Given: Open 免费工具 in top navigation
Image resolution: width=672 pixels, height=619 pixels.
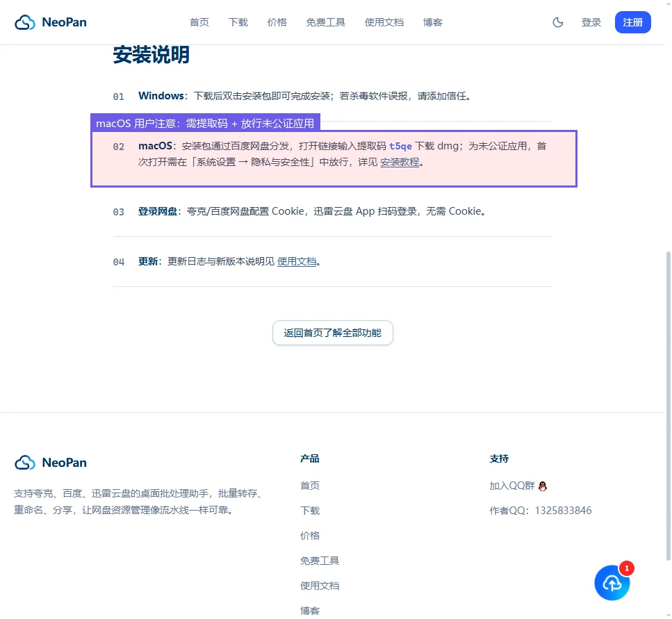Looking at the screenshot, I should [326, 22].
